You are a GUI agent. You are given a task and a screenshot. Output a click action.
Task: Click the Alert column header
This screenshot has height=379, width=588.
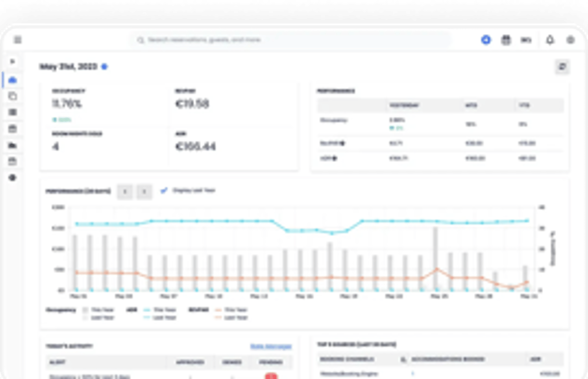pos(57,362)
